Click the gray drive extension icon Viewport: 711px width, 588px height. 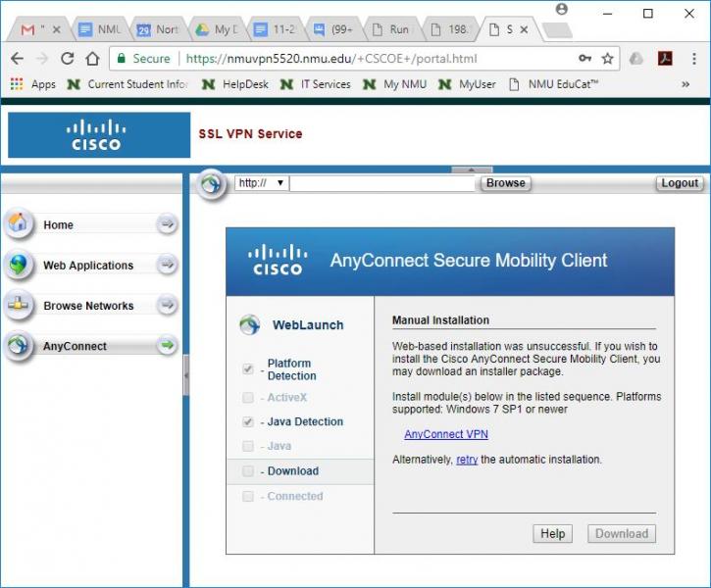[636, 59]
